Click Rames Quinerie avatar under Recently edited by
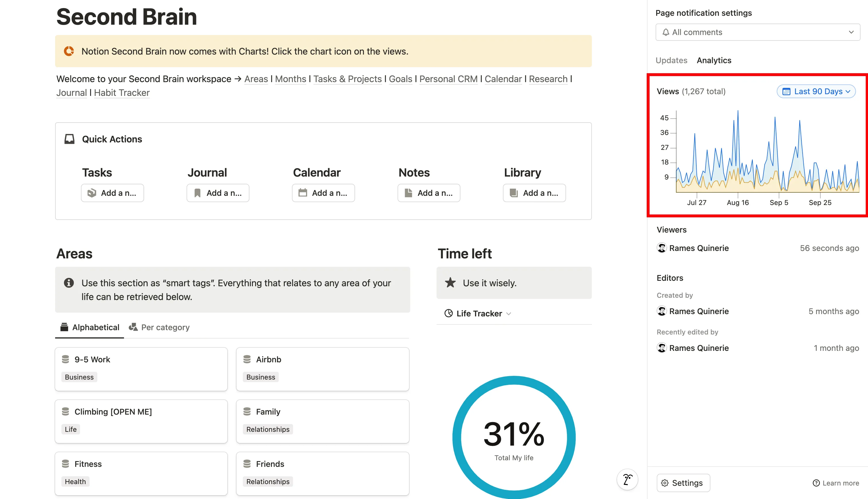This screenshot has width=868, height=499. click(x=662, y=347)
